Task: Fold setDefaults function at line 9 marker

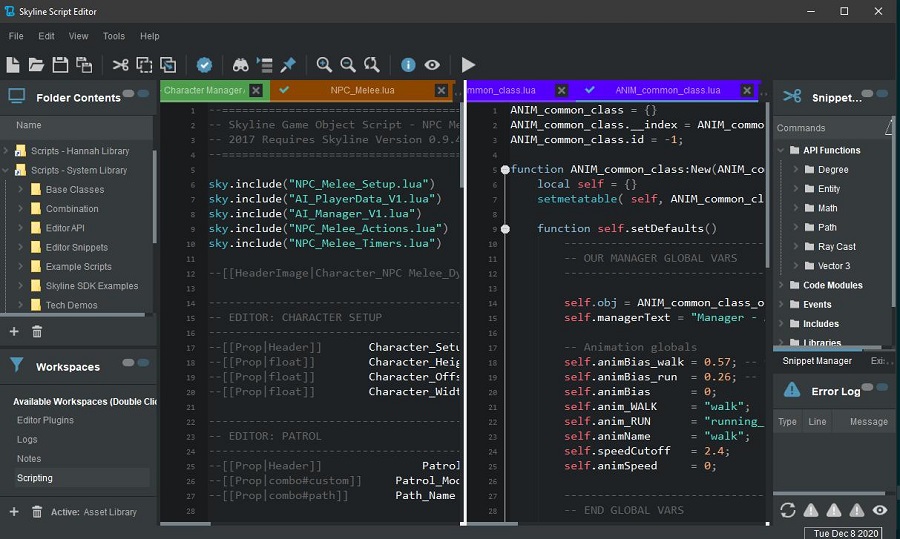Action: (505, 228)
